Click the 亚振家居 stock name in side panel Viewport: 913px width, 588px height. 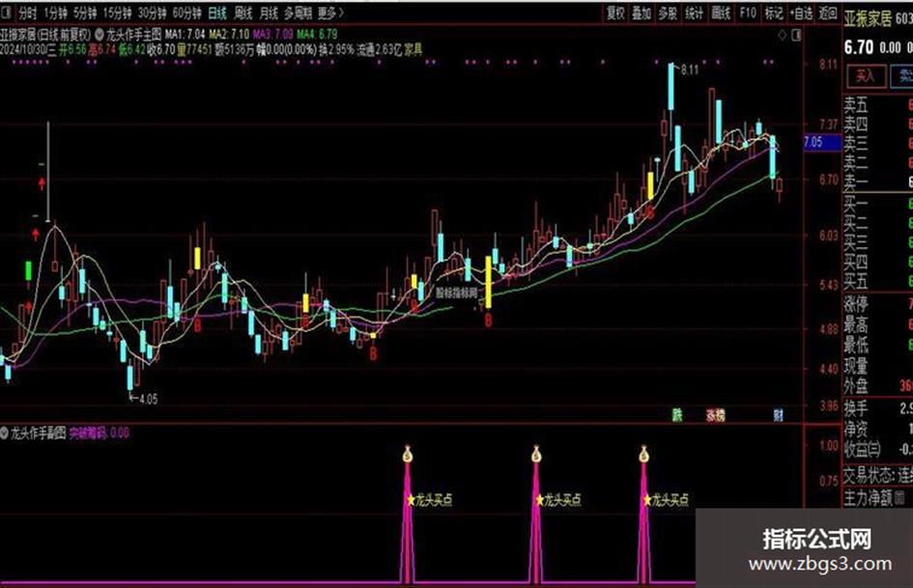(869, 18)
